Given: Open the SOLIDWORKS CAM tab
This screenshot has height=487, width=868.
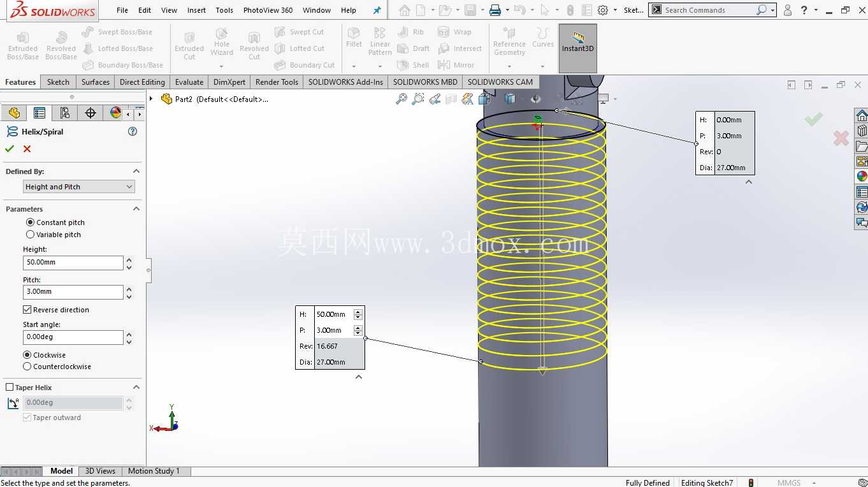Looking at the screenshot, I should click(x=500, y=82).
